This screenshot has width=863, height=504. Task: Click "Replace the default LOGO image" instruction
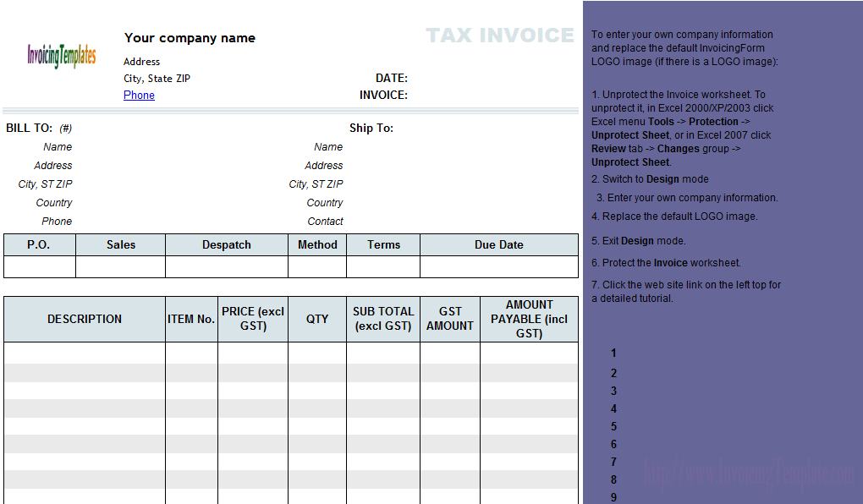tap(674, 216)
